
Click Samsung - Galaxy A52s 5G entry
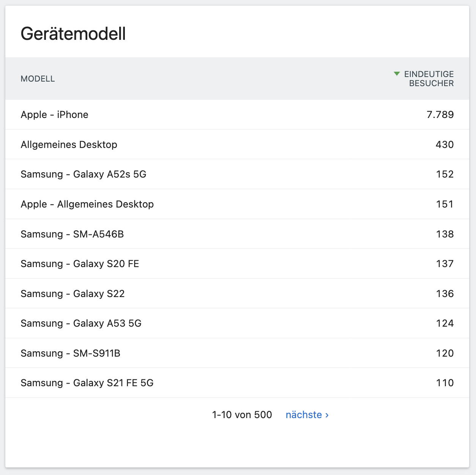(x=83, y=174)
